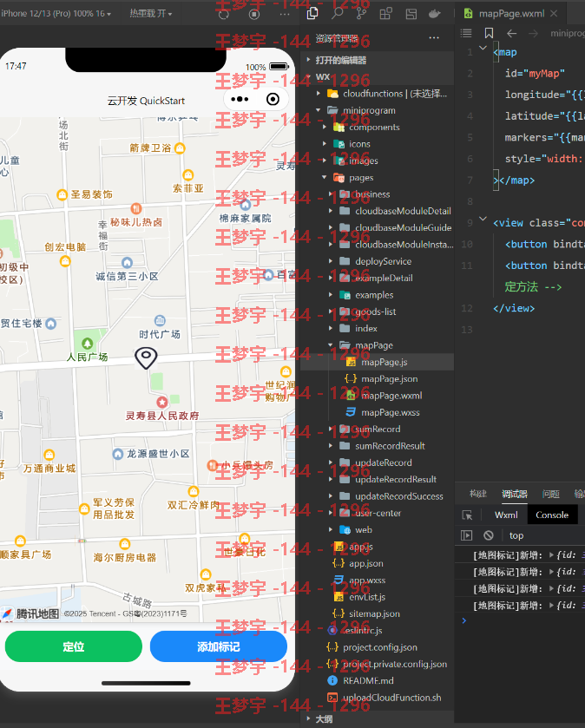Open the Docker whale icon panel
585x728 pixels.
point(435,14)
